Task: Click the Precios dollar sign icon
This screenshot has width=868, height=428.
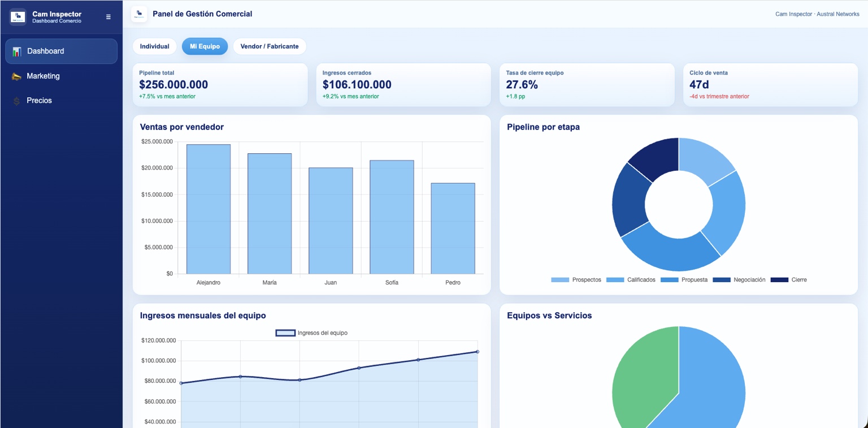Action: [x=17, y=101]
